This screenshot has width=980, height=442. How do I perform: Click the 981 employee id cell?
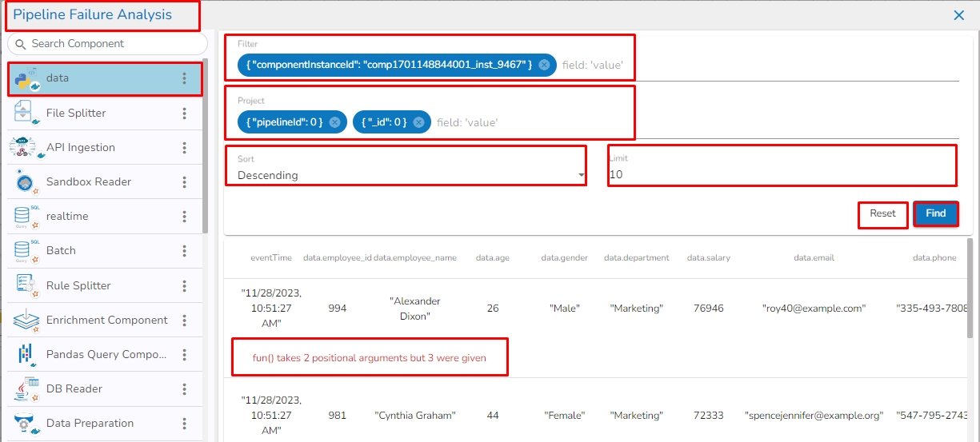click(x=338, y=416)
